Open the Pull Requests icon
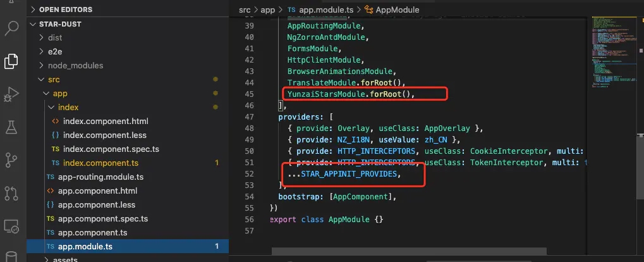644x262 pixels. click(x=11, y=192)
